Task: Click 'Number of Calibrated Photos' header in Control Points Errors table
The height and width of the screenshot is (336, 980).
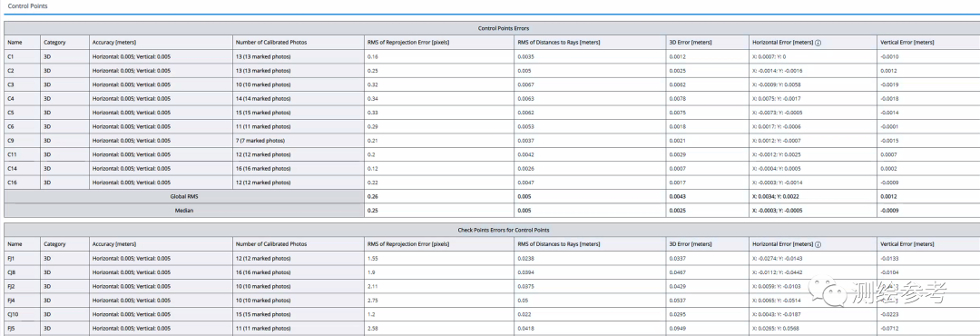Action: 270,43
